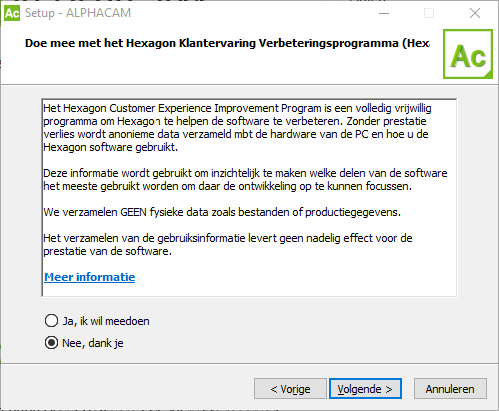Cancel setup with the "Annuleren" button
The width and height of the screenshot is (499, 411).
pyautogui.click(x=450, y=389)
